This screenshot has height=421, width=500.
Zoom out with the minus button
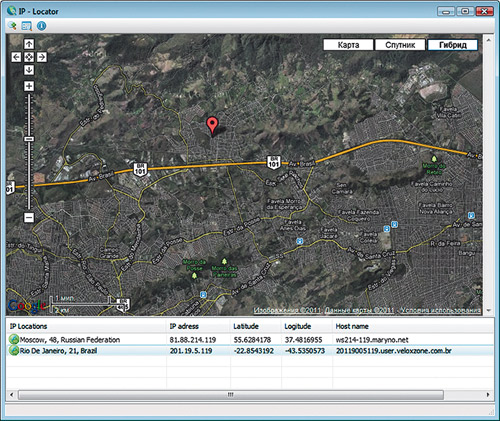pos(29,218)
